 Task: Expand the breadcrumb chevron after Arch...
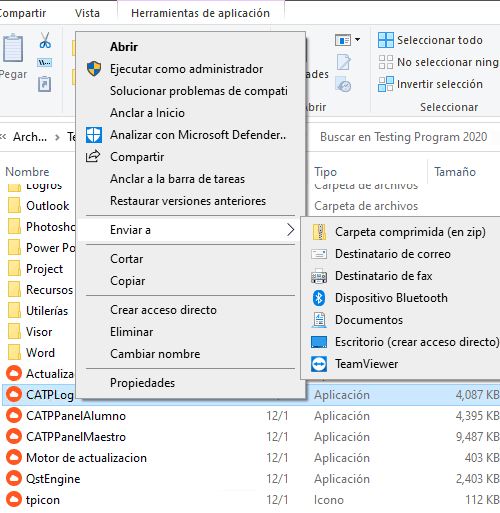pos(57,137)
